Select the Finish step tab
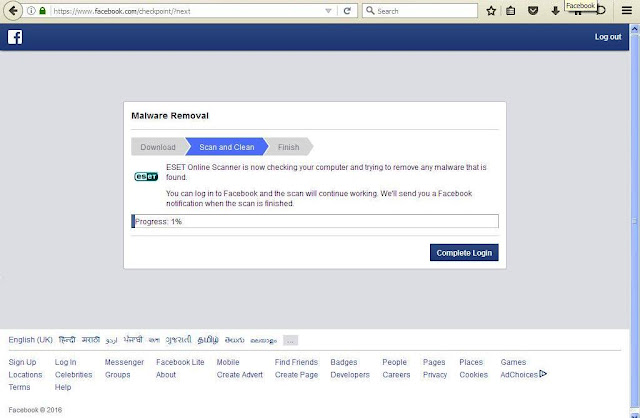 pyautogui.click(x=289, y=147)
